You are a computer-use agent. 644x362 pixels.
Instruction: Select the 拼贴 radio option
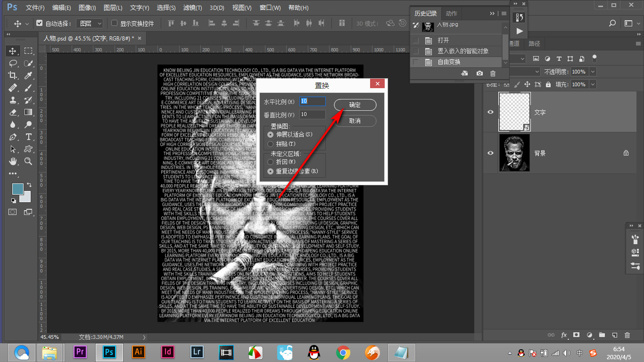coord(271,144)
